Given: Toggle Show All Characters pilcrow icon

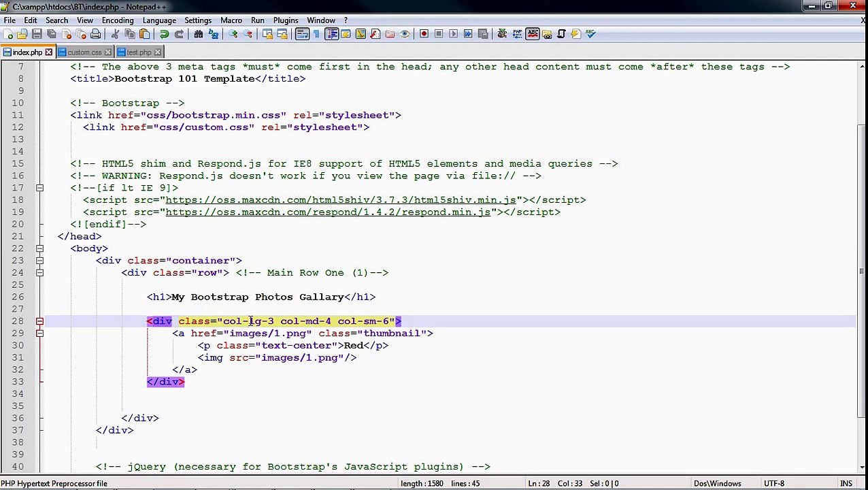Looking at the screenshot, I should (x=316, y=34).
